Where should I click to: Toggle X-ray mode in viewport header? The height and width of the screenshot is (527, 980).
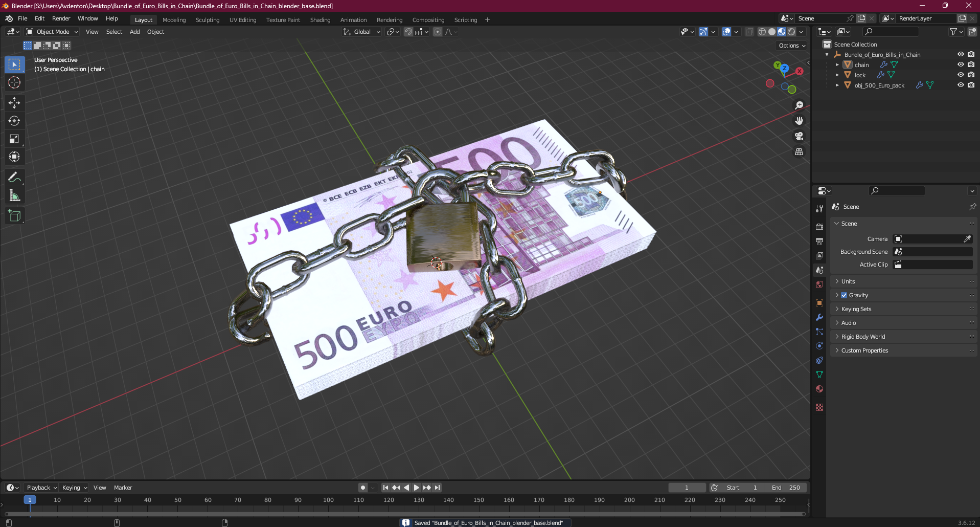click(749, 32)
